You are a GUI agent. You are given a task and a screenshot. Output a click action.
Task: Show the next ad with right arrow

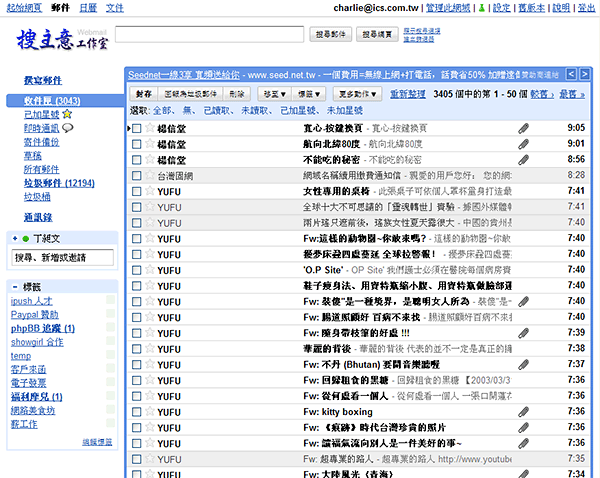coord(584,74)
